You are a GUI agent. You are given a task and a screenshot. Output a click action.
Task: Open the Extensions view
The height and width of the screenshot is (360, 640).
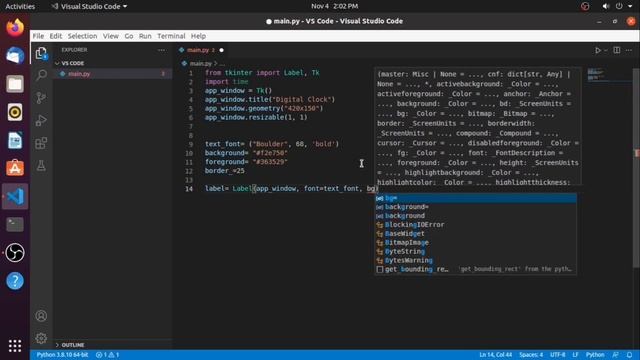[41, 143]
